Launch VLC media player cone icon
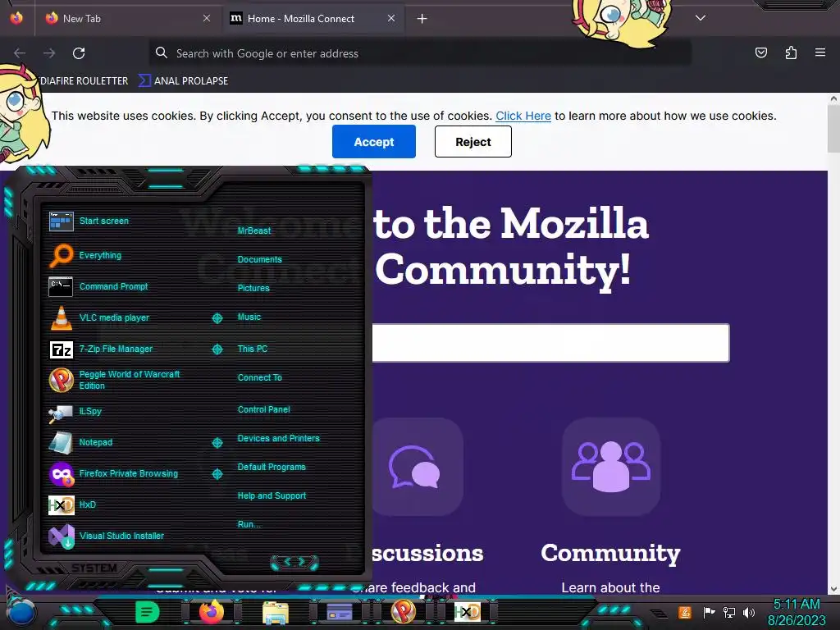The image size is (840, 630). click(61, 317)
